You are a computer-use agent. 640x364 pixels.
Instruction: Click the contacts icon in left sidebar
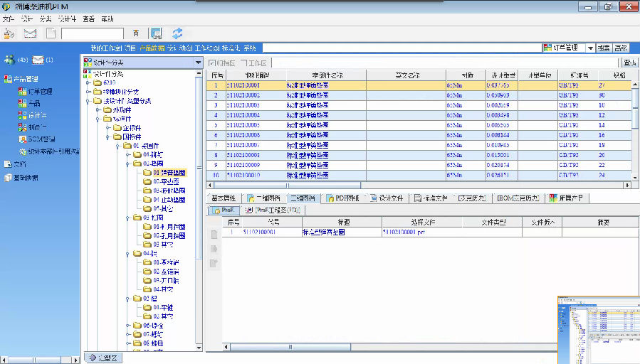click(x=9, y=59)
